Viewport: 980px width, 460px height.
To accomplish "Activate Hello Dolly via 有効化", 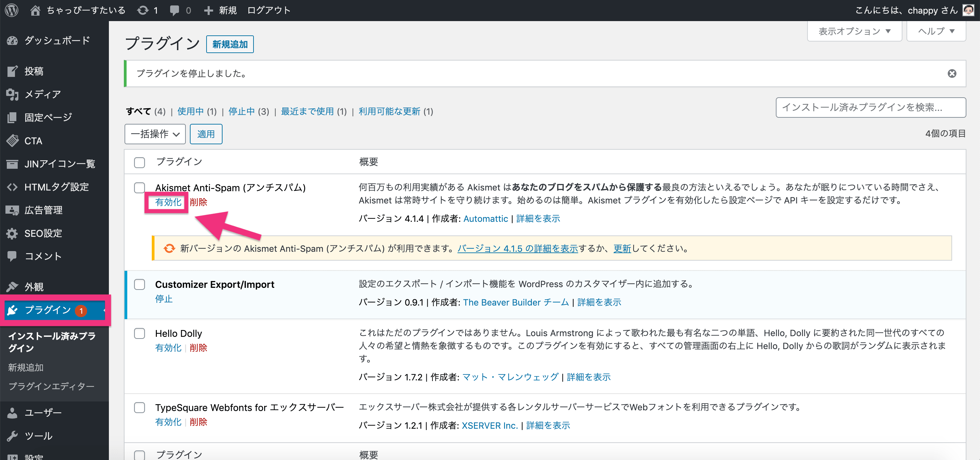I will tap(168, 348).
